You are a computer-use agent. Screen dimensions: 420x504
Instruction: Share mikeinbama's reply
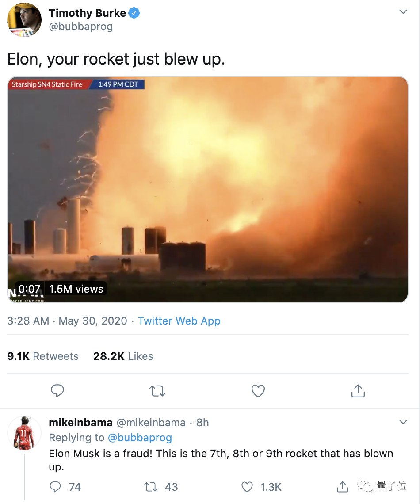(343, 487)
